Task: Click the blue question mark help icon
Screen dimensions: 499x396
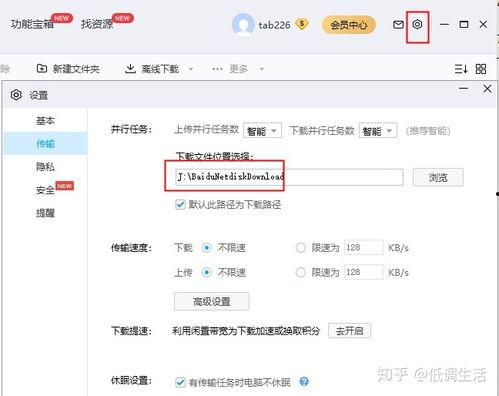Action: tap(304, 381)
